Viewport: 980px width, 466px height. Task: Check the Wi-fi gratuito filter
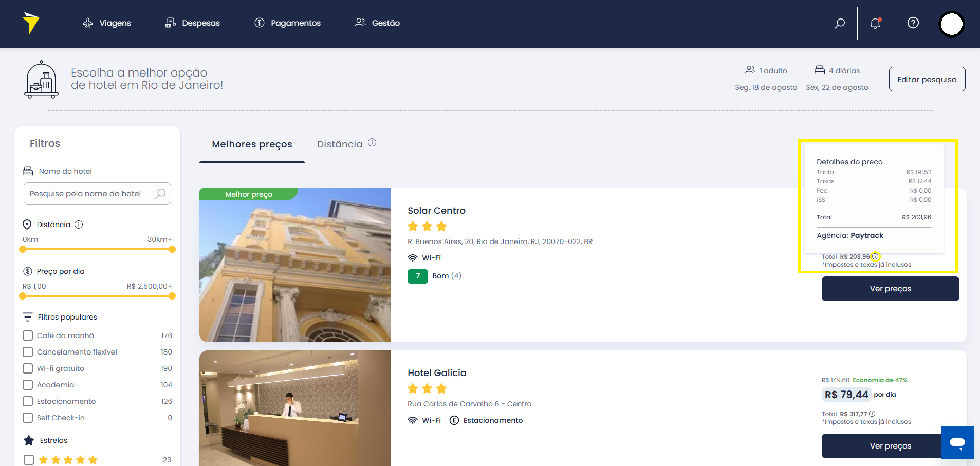28,368
